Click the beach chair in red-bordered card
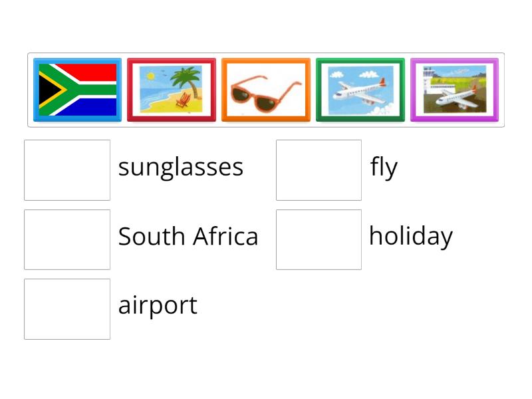 (x=184, y=100)
